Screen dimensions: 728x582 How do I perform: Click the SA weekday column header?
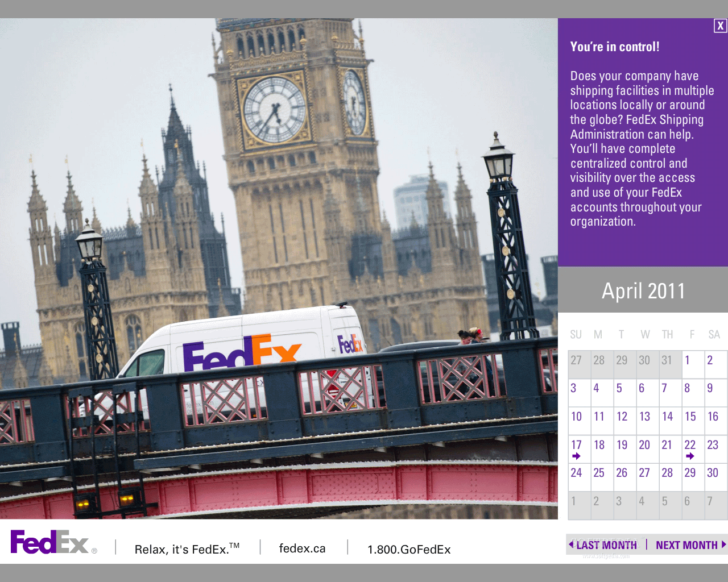(x=714, y=335)
